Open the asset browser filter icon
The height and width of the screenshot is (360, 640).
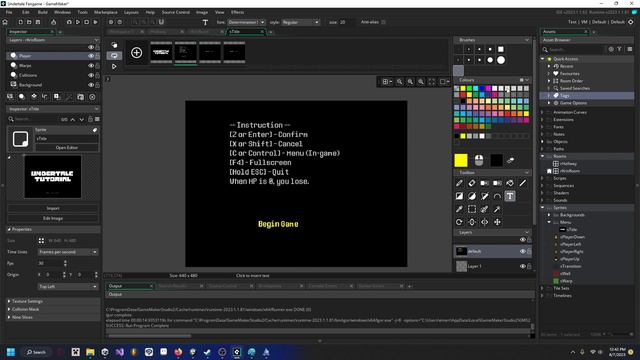(620, 49)
